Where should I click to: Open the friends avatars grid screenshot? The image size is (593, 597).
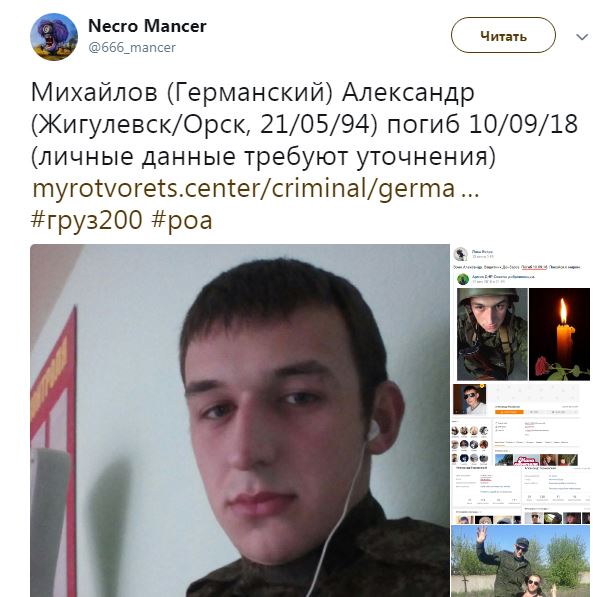470,445
